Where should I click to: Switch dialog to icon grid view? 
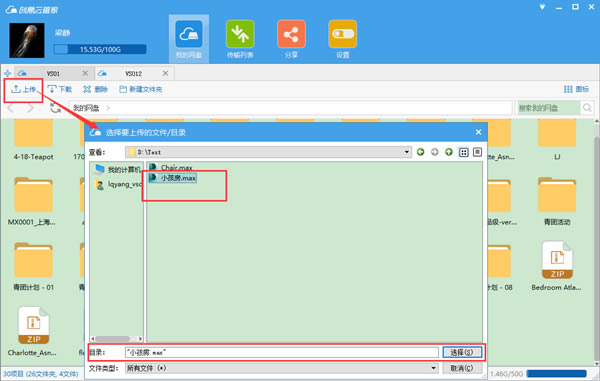tap(463, 152)
